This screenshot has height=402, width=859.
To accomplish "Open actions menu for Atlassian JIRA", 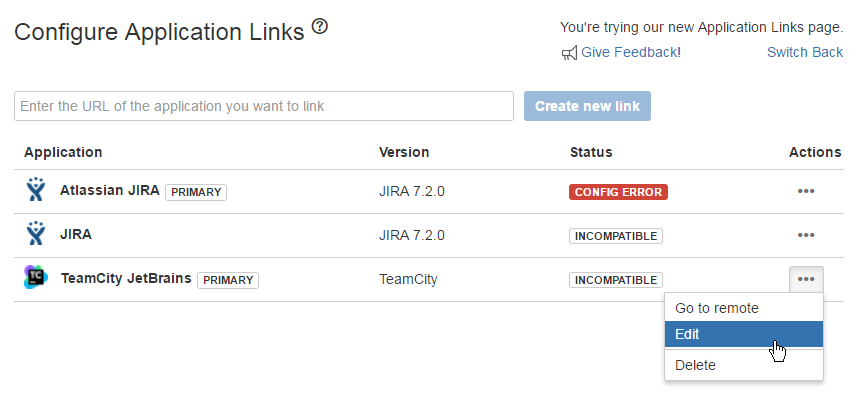I will 806,191.
